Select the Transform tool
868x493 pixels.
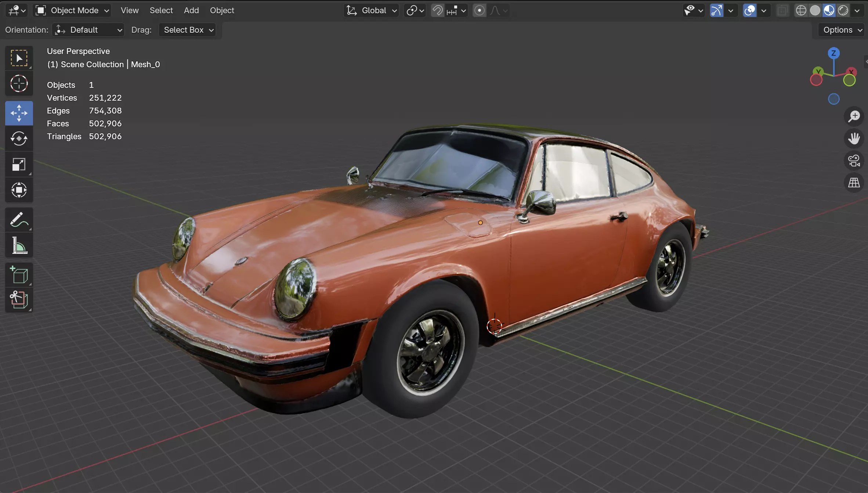click(x=19, y=190)
